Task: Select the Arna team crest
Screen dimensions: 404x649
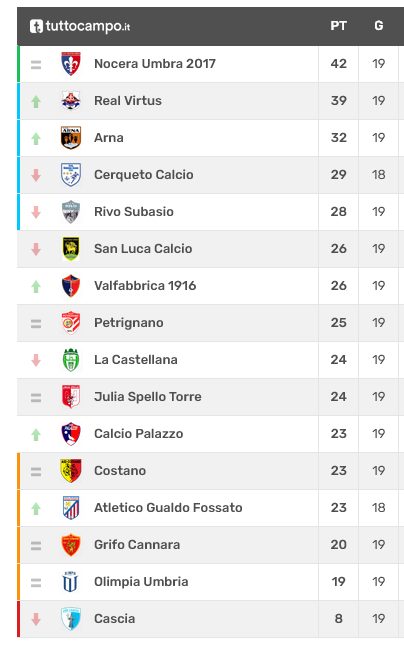Action: [x=71, y=137]
